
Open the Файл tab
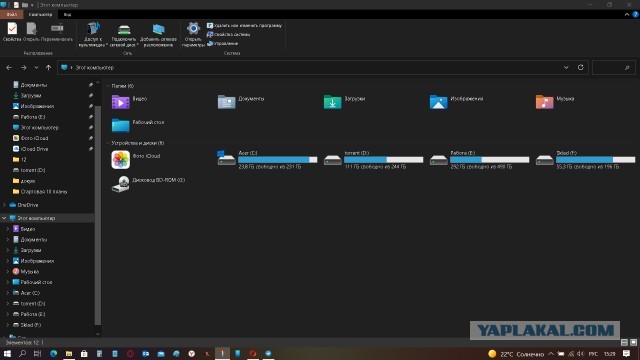[x=11, y=14]
